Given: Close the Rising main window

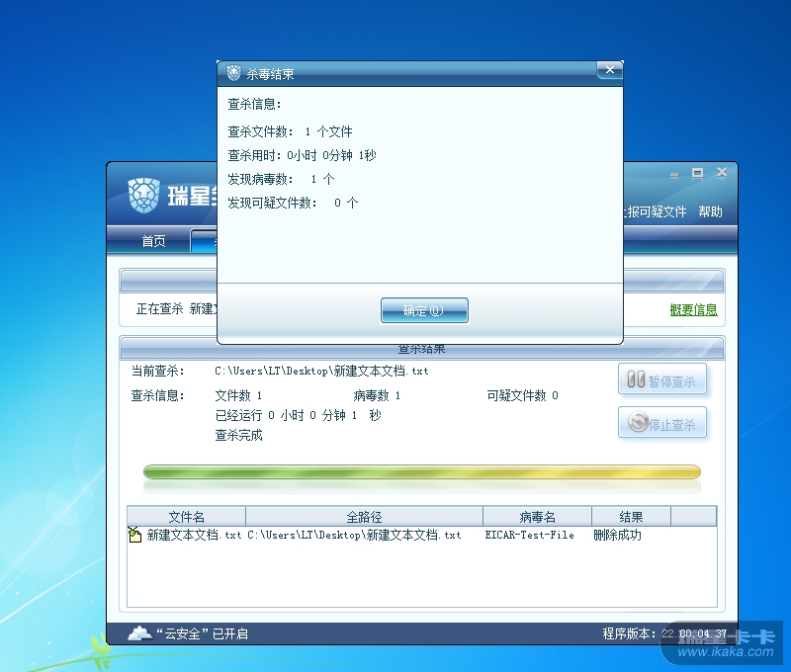Looking at the screenshot, I should [722, 173].
